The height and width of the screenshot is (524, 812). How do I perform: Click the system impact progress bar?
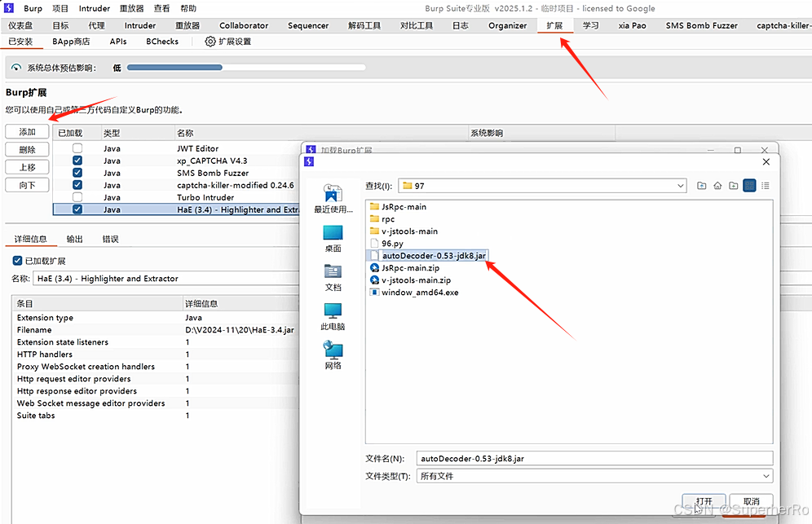tap(246, 68)
